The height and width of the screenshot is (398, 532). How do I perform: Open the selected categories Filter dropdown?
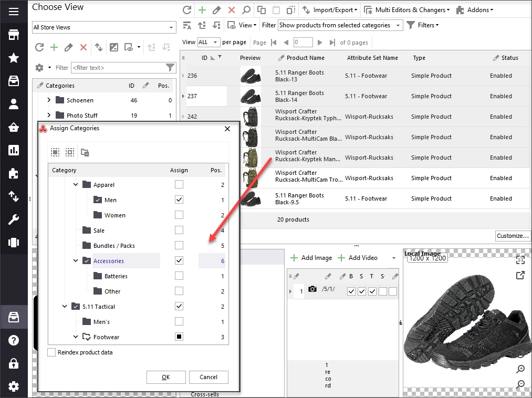tap(340, 25)
